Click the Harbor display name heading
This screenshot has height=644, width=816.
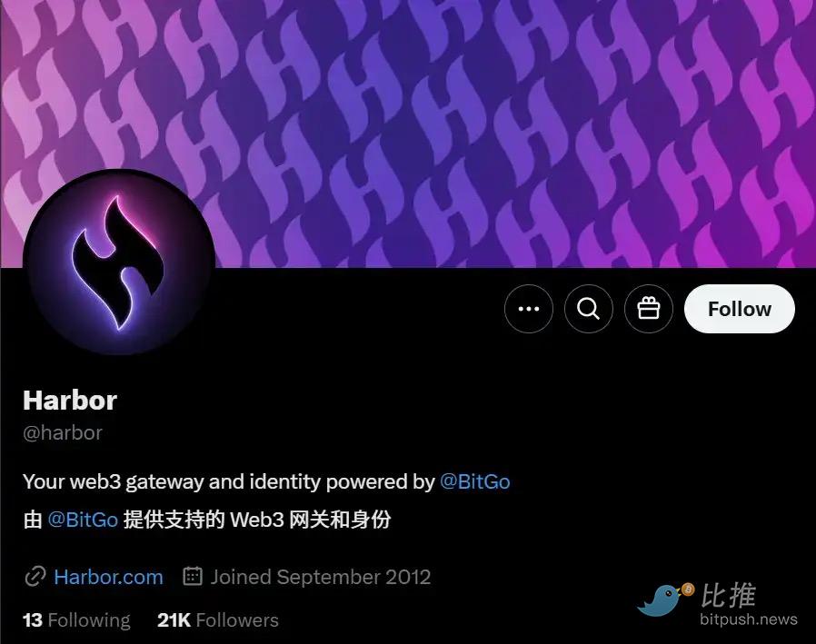click(x=70, y=400)
